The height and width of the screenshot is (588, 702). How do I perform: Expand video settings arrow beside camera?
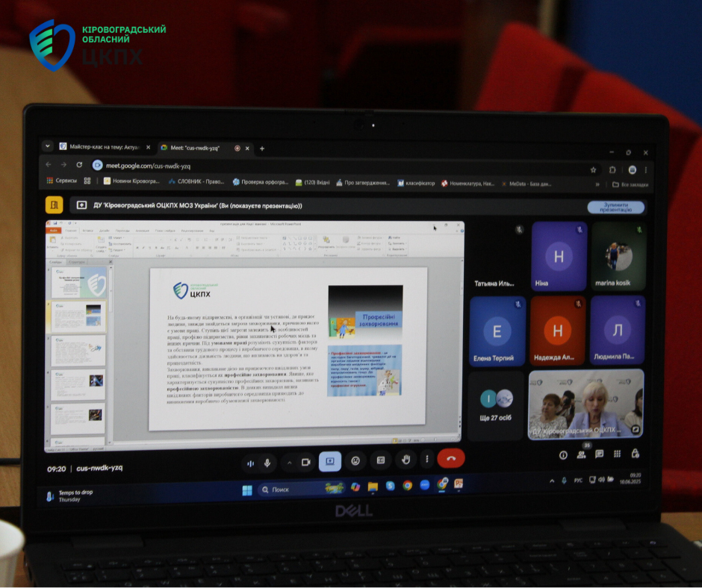(x=289, y=463)
